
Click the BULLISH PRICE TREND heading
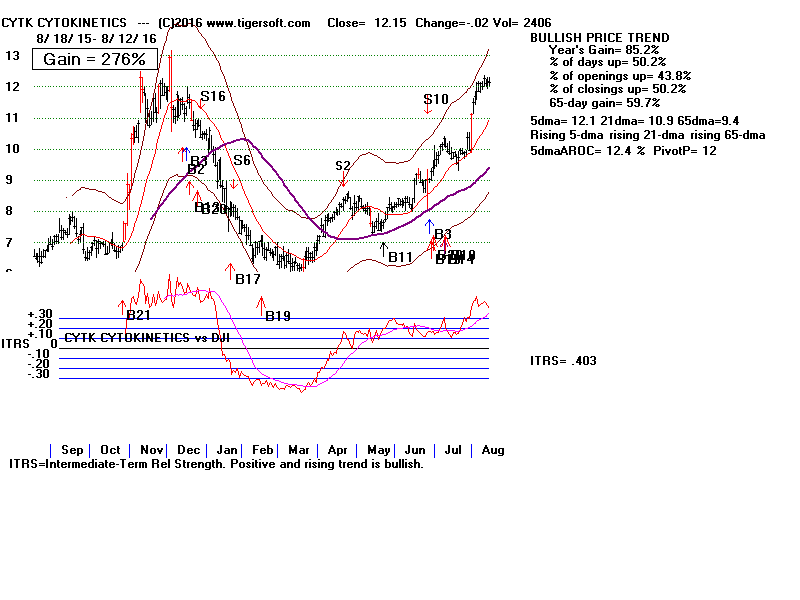[600, 37]
